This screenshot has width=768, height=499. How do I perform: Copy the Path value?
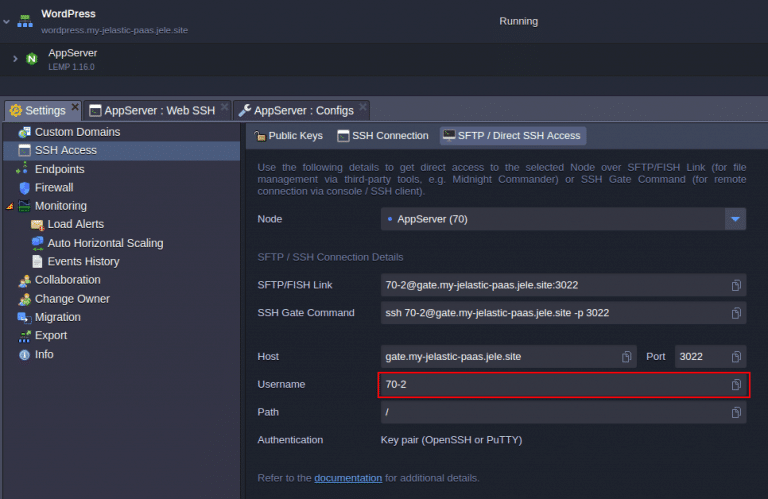[x=736, y=413]
